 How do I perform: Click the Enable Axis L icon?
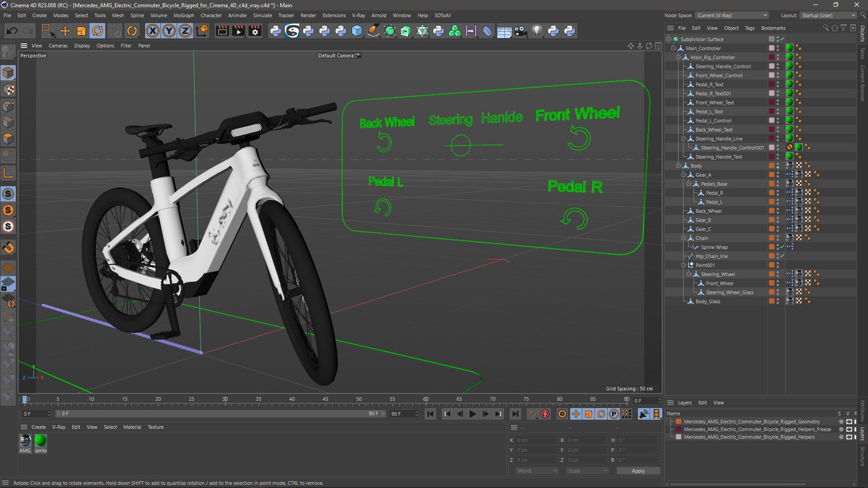(8, 173)
